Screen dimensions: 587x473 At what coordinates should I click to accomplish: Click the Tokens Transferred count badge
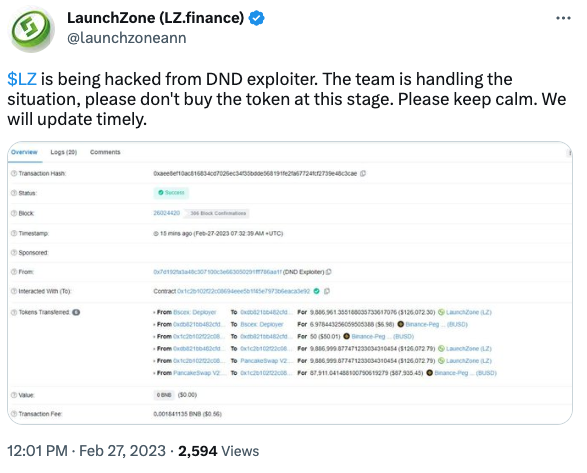(x=76, y=312)
